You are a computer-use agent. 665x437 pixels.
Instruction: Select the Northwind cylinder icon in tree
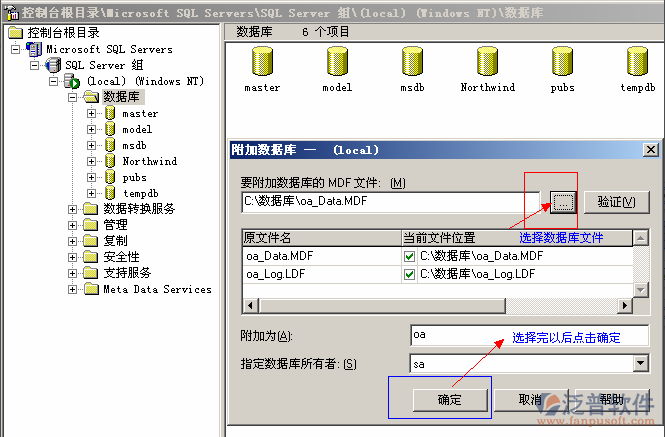tap(110, 161)
